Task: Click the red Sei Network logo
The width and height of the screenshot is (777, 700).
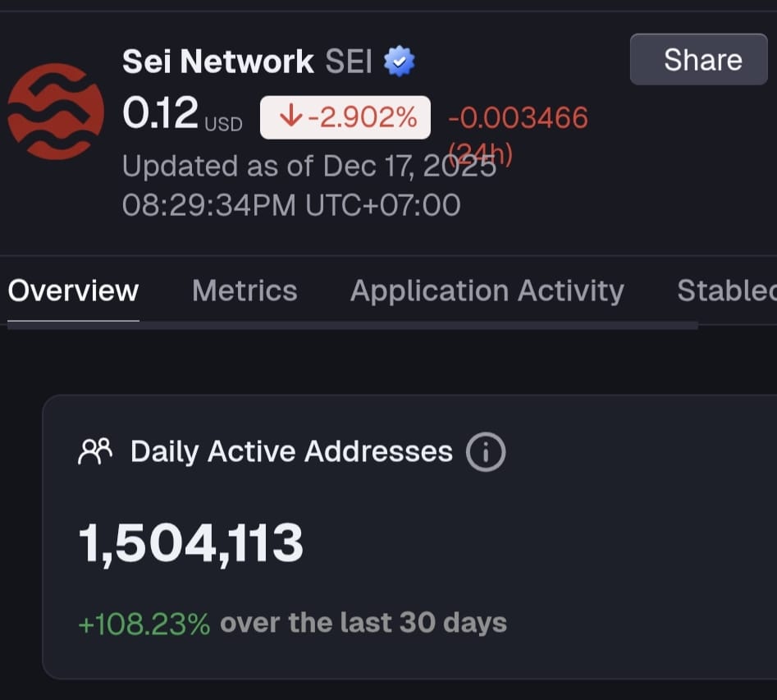Action: [x=55, y=112]
